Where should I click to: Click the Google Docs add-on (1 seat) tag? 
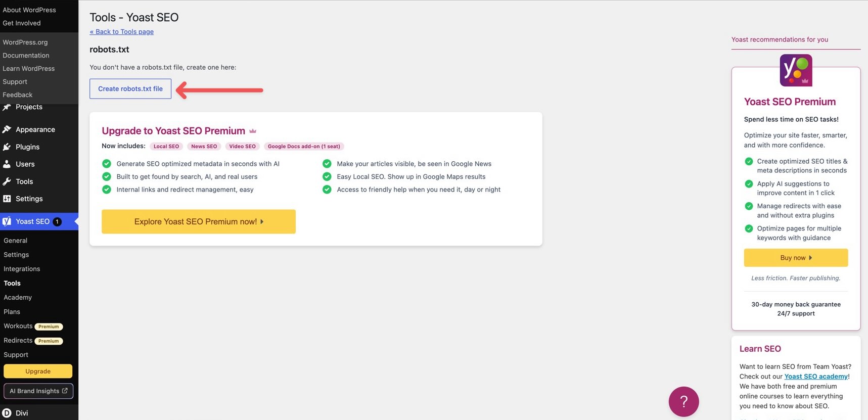tap(304, 146)
